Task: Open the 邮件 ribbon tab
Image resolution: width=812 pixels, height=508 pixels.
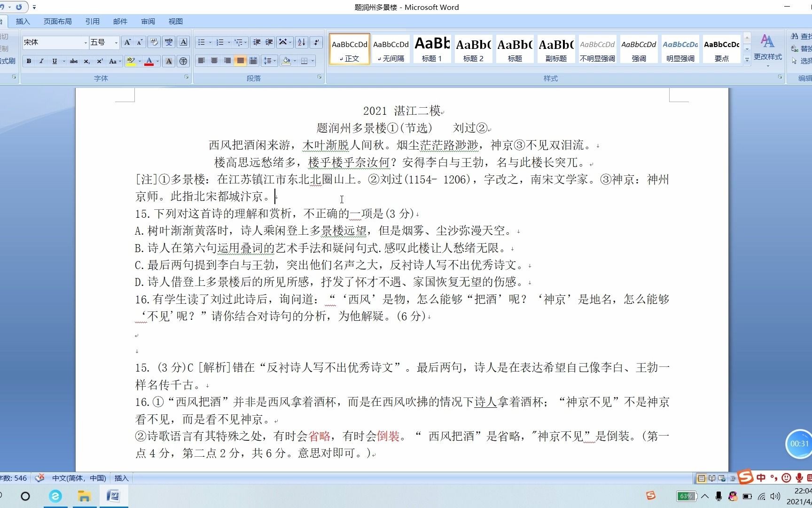Action: click(x=120, y=21)
